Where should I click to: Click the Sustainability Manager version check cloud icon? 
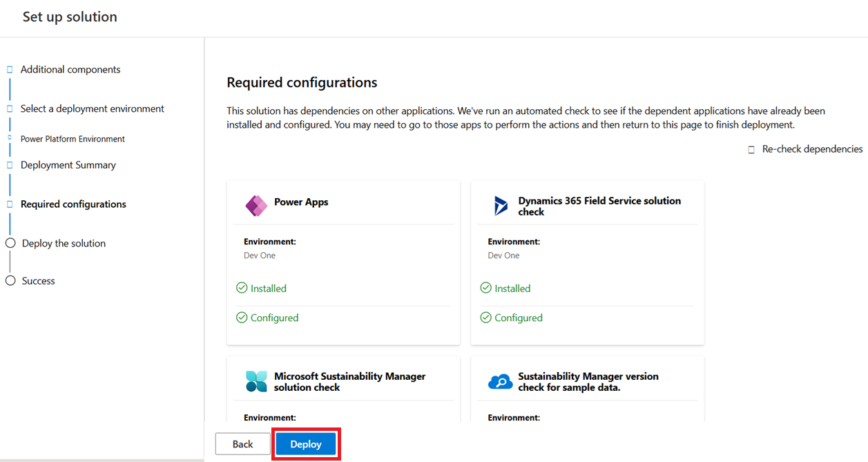pos(501,381)
